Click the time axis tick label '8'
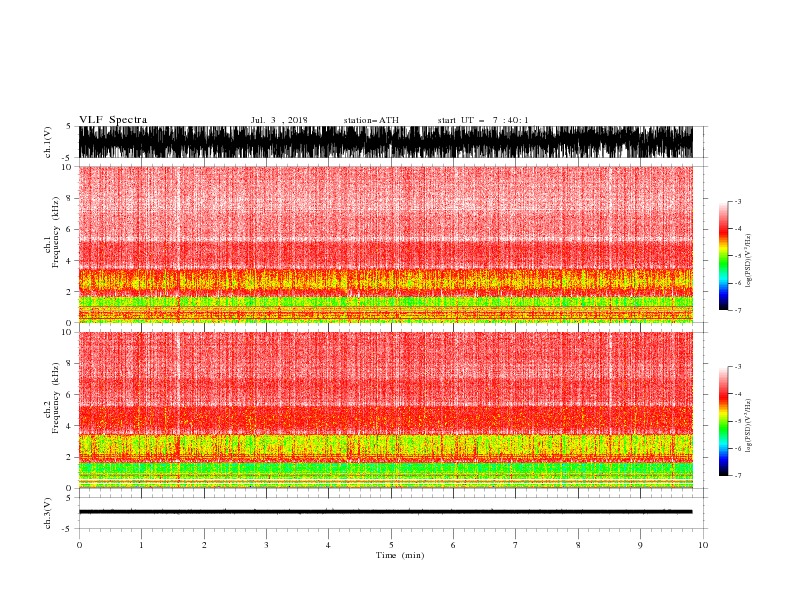The height and width of the screenshot is (612, 792). click(578, 545)
